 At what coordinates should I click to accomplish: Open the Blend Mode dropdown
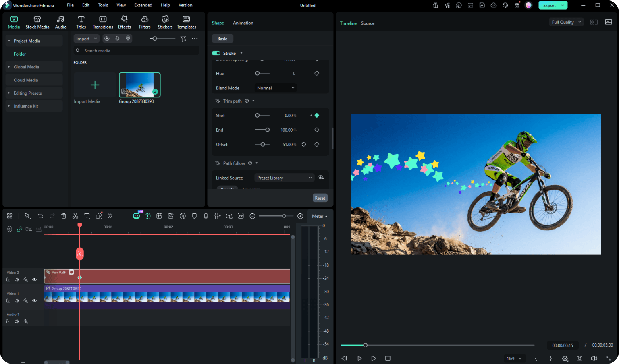[276, 88]
